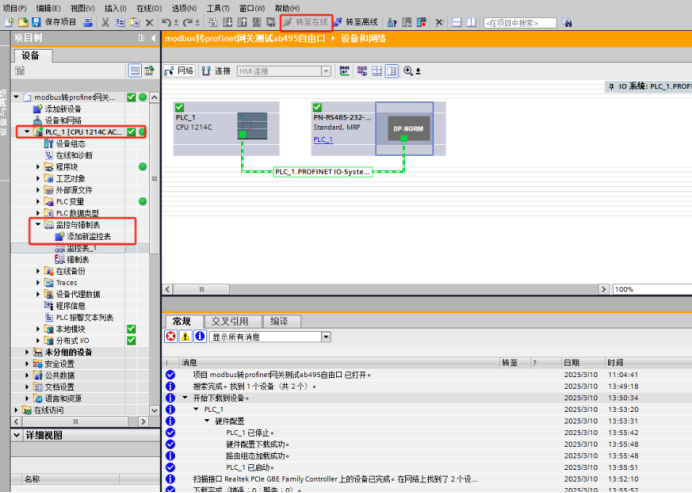Toggle the yellow warning message filter
Viewport: 692px width, 493px height.
point(185,337)
